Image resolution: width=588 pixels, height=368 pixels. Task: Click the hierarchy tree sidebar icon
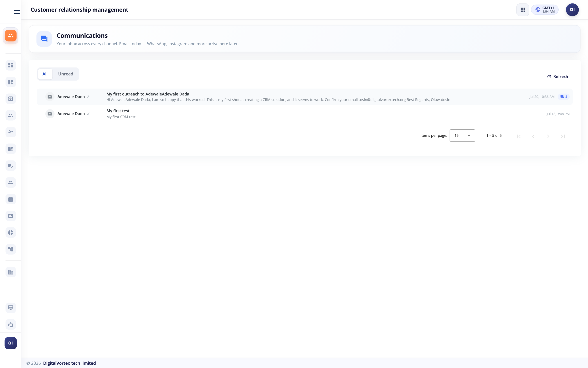pyautogui.click(x=10, y=249)
